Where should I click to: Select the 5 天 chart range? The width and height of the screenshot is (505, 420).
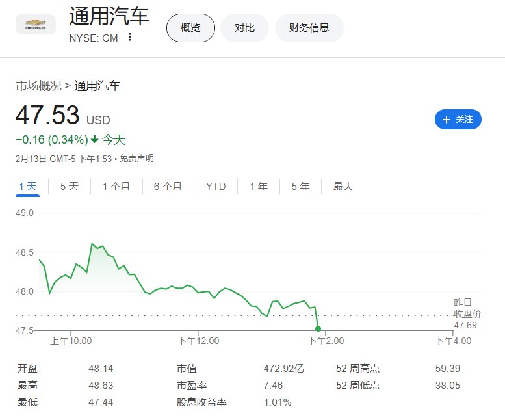(70, 187)
